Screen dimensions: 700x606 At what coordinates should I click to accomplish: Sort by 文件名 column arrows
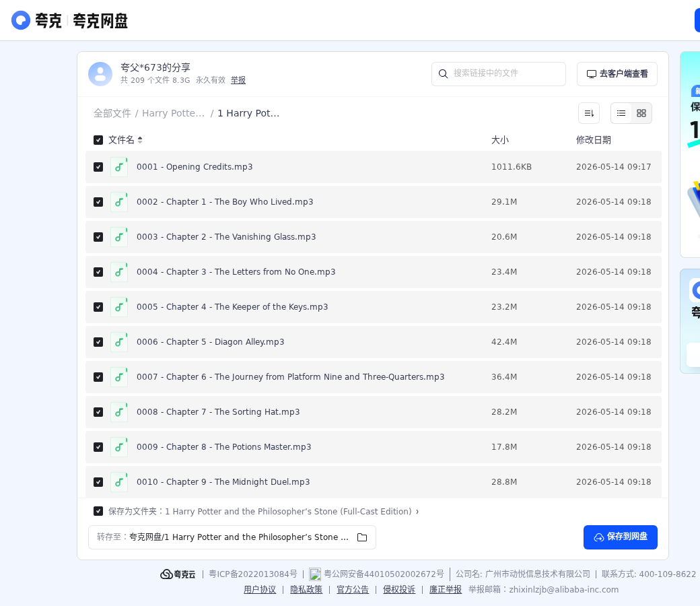coord(140,140)
